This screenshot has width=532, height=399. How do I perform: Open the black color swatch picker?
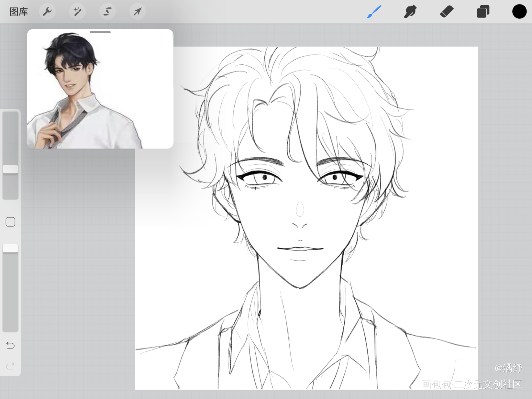[519, 12]
